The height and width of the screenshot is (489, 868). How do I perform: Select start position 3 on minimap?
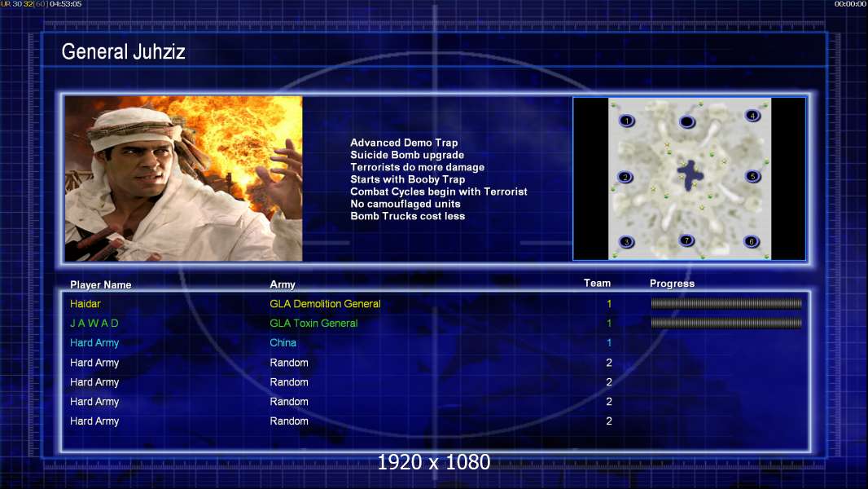[627, 242]
